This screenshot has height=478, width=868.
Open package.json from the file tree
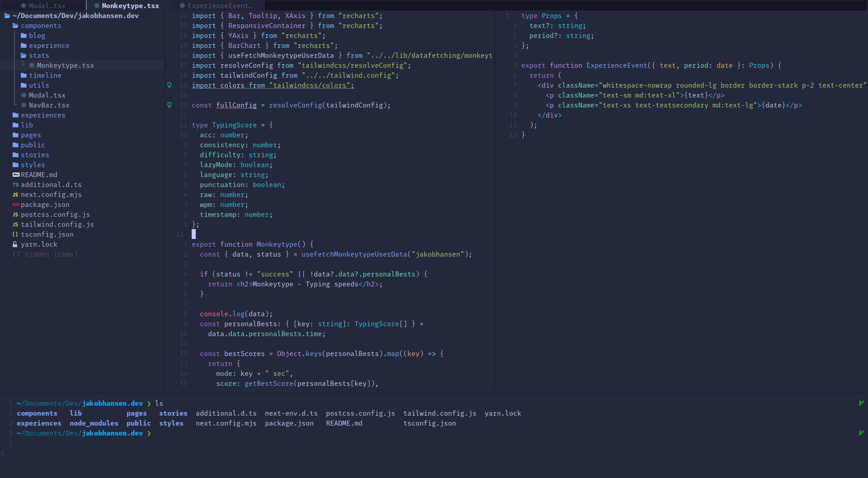pyautogui.click(x=45, y=205)
